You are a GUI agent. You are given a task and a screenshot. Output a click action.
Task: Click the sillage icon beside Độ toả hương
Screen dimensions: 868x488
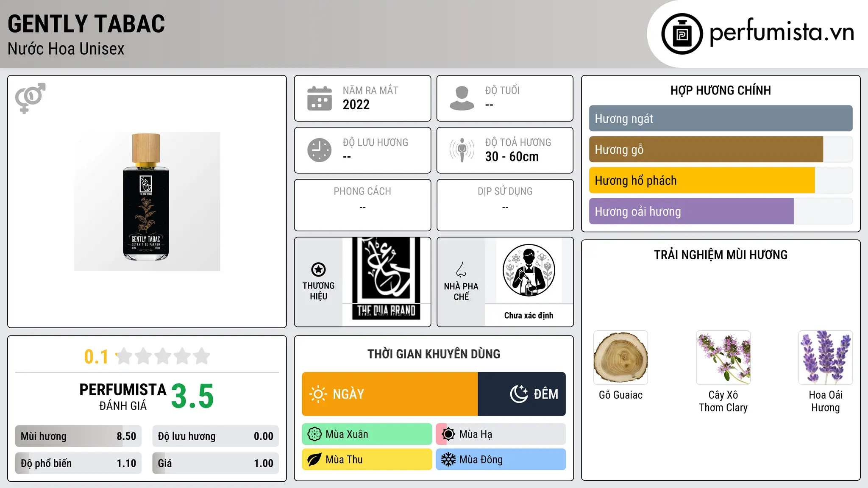point(462,150)
